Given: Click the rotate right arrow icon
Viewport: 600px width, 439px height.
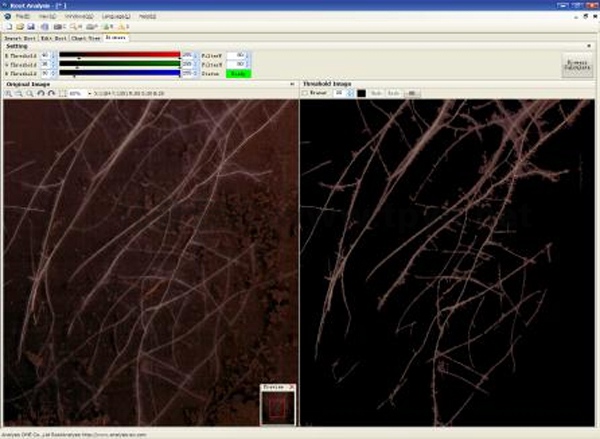Looking at the screenshot, I should click(x=50, y=93).
